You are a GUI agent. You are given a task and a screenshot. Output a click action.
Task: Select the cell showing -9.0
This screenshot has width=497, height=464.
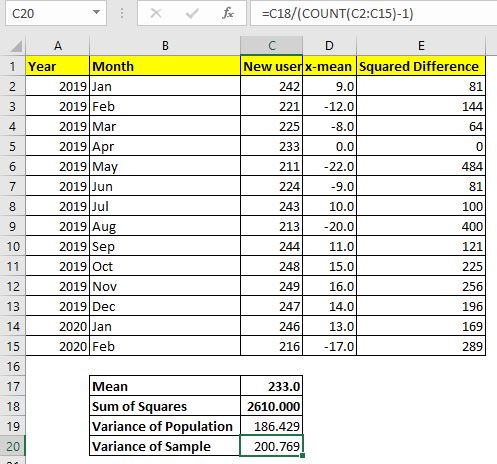329,186
